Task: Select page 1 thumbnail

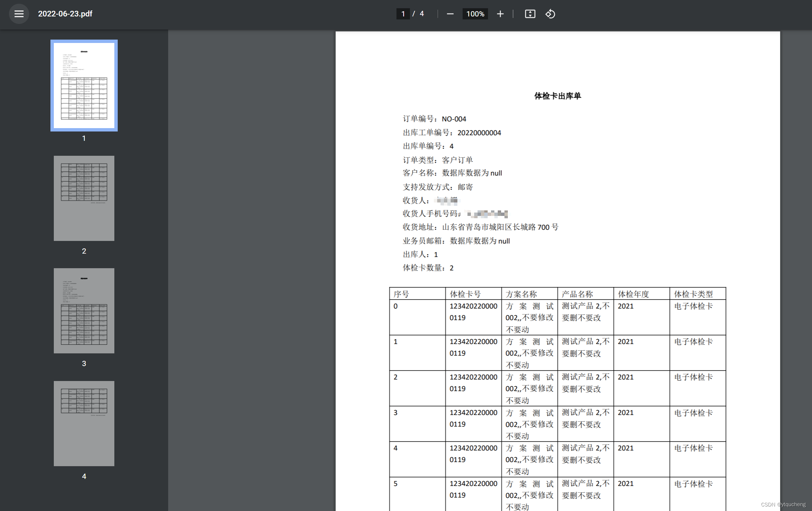Action: pyautogui.click(x=84, y=86)
